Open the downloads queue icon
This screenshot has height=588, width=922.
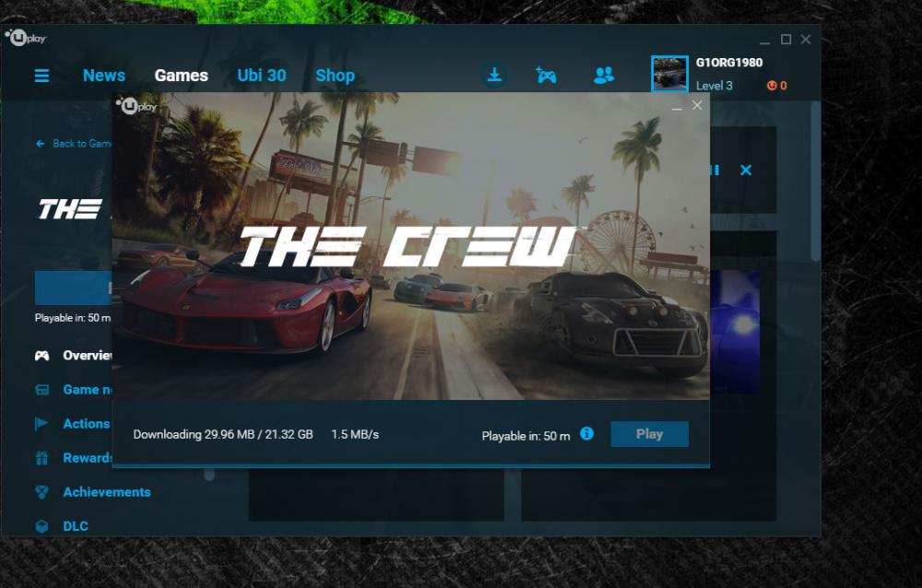(495, 76)
